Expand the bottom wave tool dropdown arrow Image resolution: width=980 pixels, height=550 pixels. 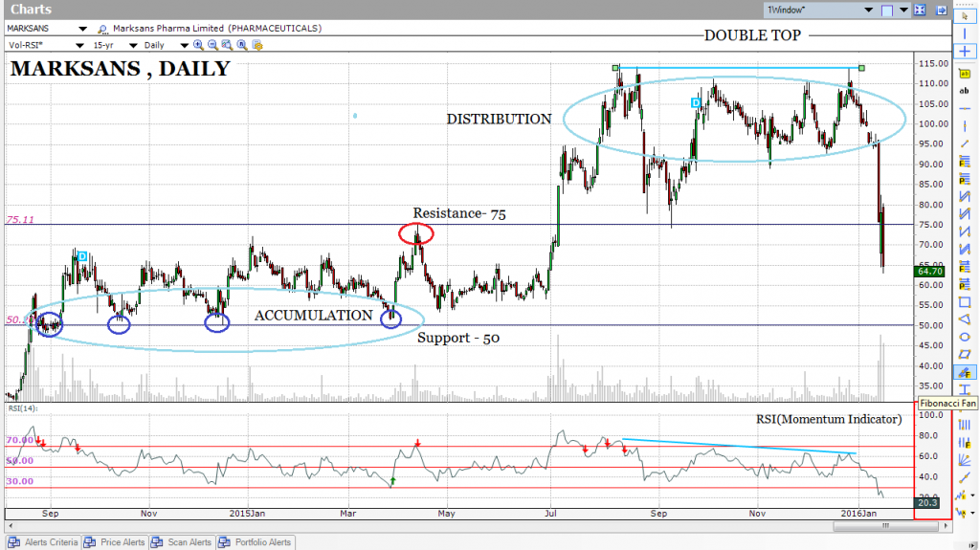[972, 513]
